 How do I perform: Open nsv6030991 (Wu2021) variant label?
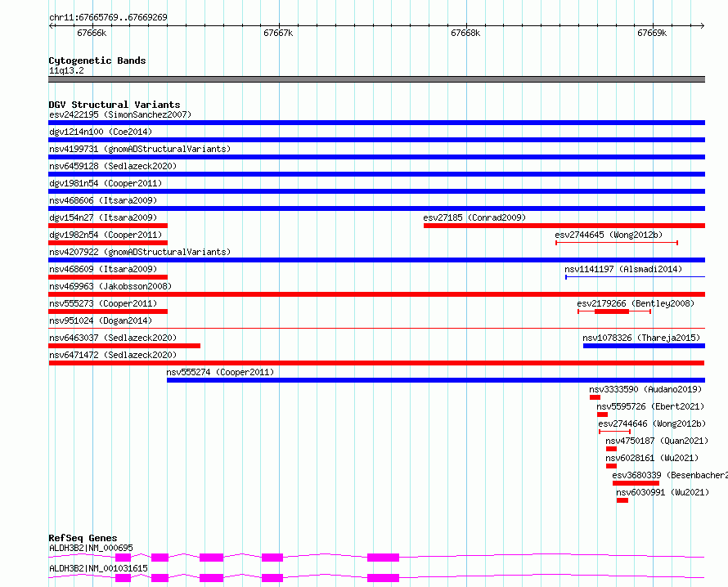663,492
